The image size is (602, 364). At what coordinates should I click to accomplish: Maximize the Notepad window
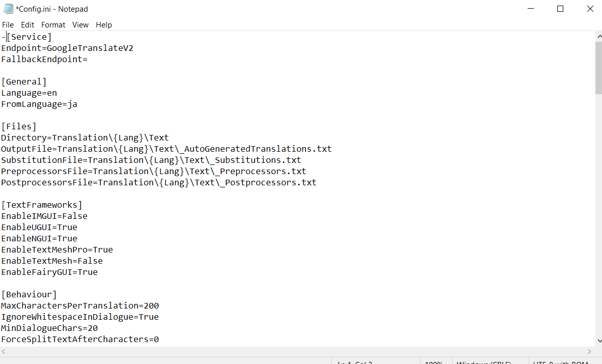click(x=560, y=9)
